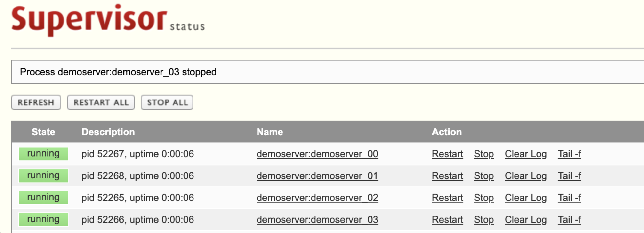Open the demoserver:demoserver_01 process link
Screen dimensions: 644x233
click(317, 176)
